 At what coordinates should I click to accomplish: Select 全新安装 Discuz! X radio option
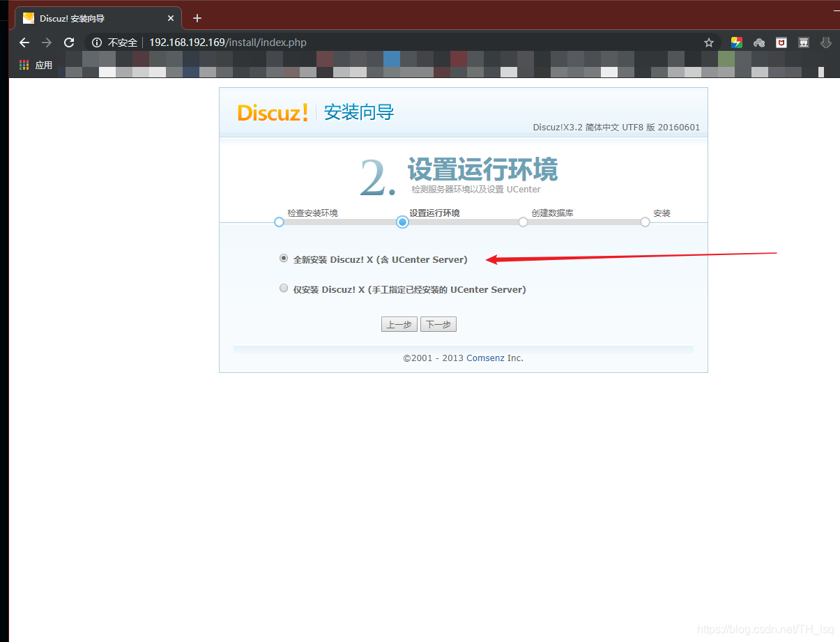[284, 258]
